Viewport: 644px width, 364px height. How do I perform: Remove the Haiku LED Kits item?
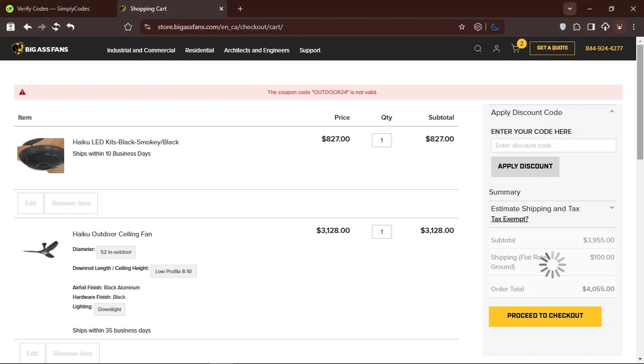pyautogui.click(x=71, y=203)
